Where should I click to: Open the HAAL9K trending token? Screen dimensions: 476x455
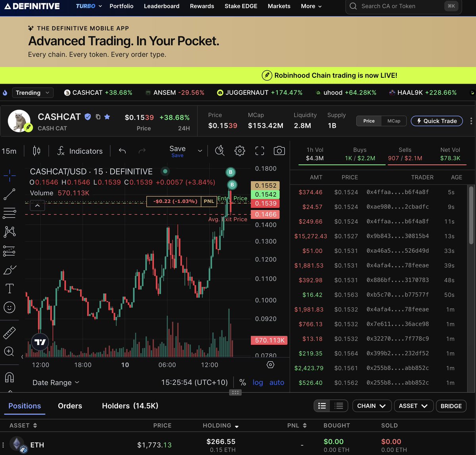[422, 93]
